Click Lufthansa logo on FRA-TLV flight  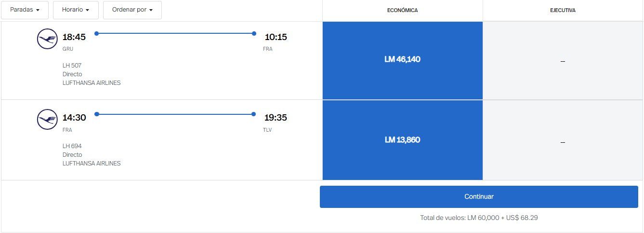pos(47,120)
